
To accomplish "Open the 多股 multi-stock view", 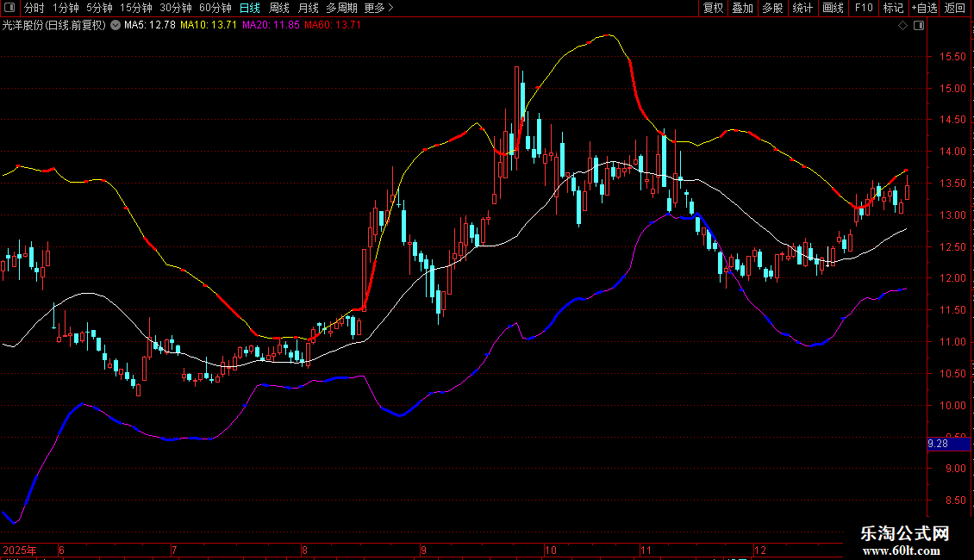I will coord(772,8).
